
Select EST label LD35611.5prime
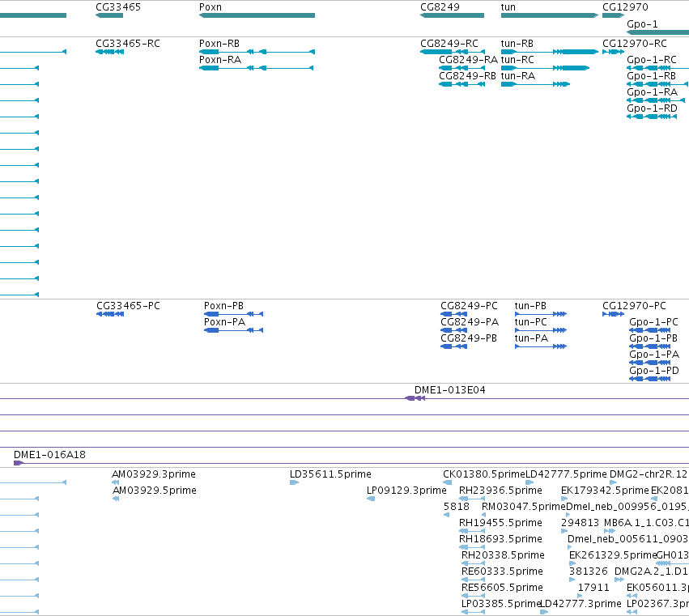tap(330, 474)
